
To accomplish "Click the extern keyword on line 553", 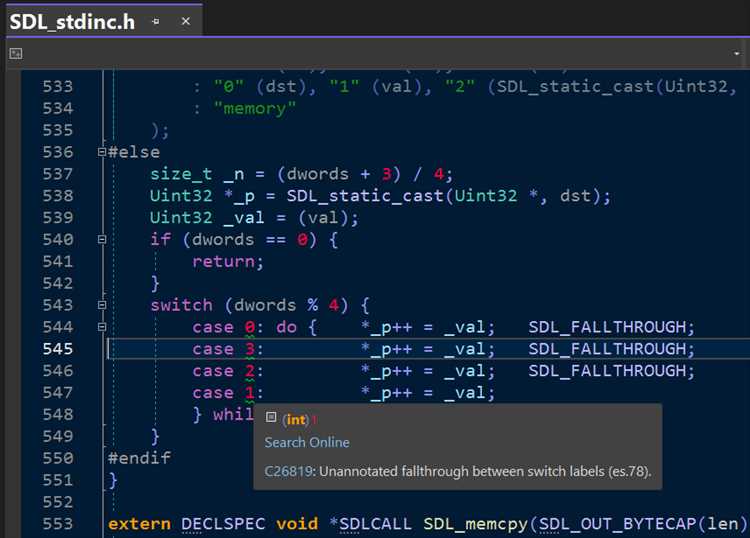I will 139,524.
